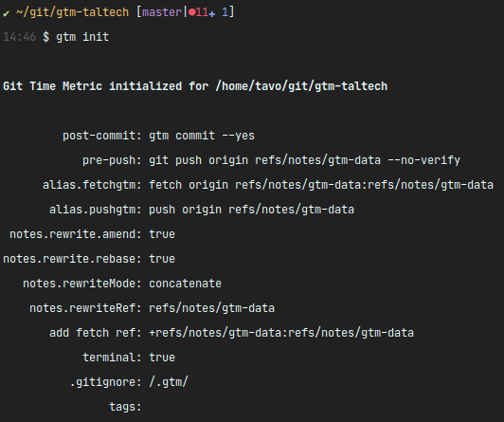Click the tags: label
504x422 pixels.
(x=125, y=407)
